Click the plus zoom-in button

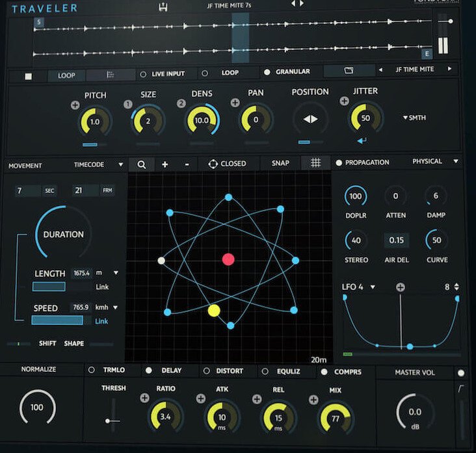coord(165,164)
